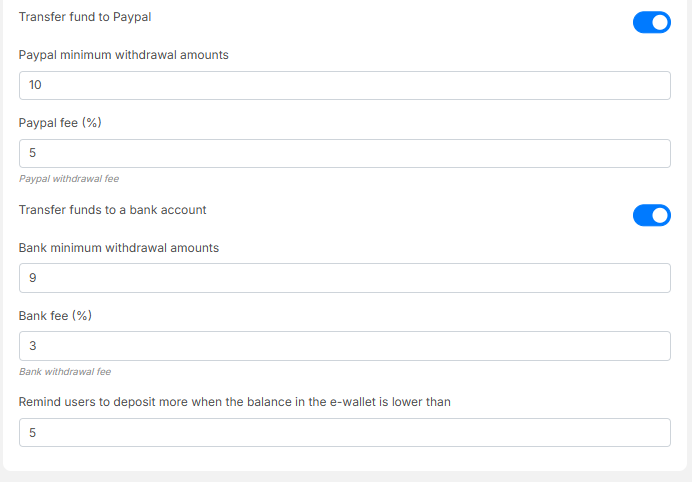This screenshot has height=482, width=692.
Task: Click into the Paypal fee (%) input
Action: (344, 153)
